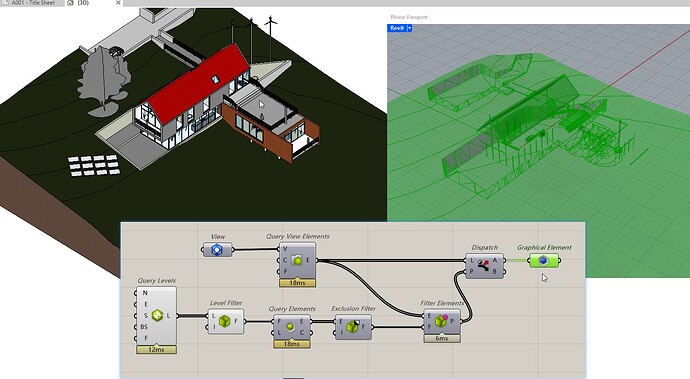Select the Query Elements component icon

point(290,327)
